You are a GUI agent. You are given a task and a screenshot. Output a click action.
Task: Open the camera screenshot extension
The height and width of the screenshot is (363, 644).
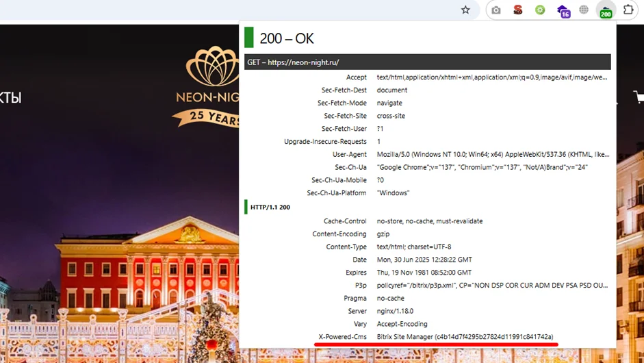496,10
